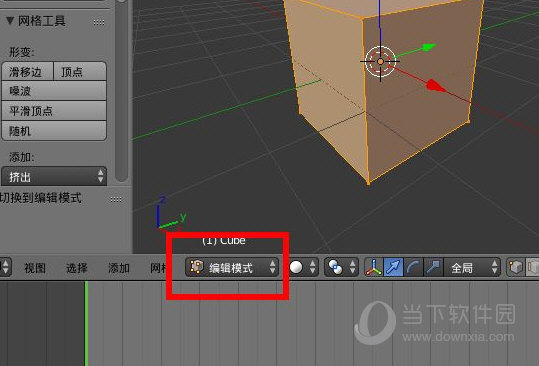The height and width of the screenshot is (366, 539).
Task: Click the 滑移边 button
Action: click(x=28, y=71)
